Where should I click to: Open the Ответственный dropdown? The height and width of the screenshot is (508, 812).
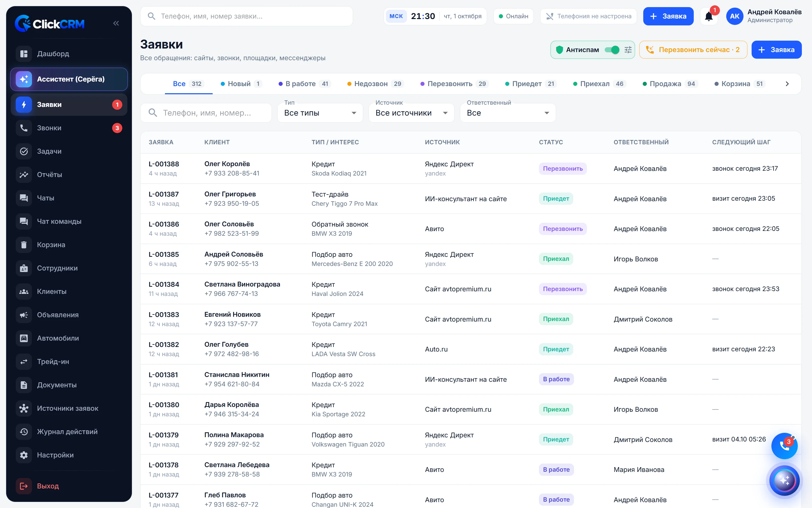coord(508,113)
